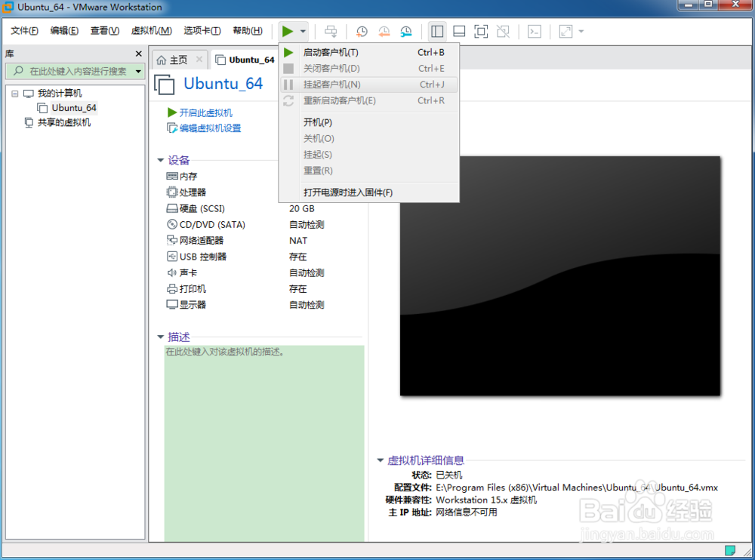Select 共享的虚拟机 in the library tree
Screen dimensions: 755x560
64,122
